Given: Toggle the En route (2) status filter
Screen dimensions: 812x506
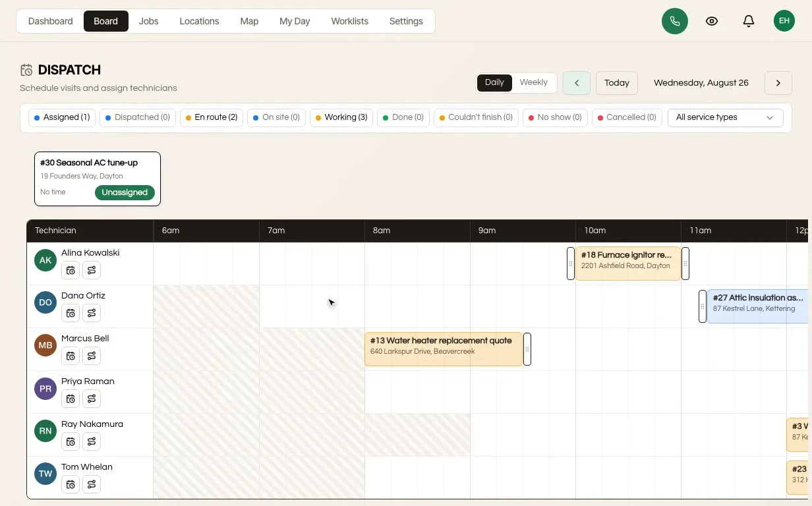Looking at the screenshot, I should point(212,117).
